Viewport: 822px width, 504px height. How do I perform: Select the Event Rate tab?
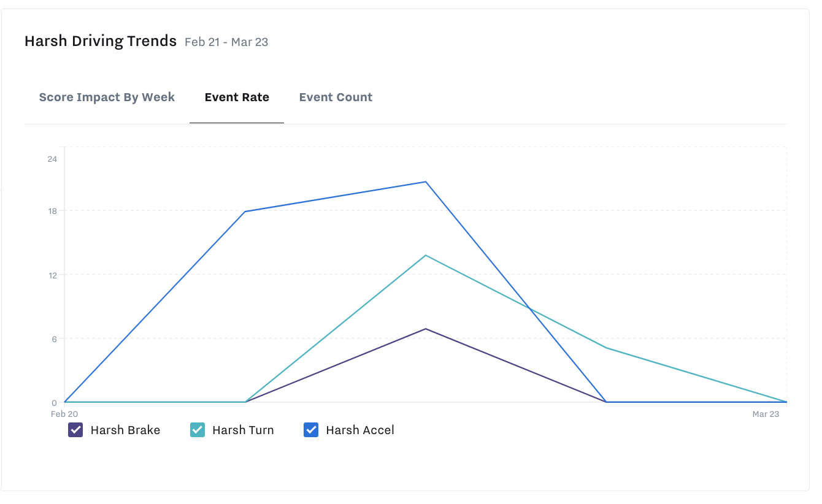coord(237,97)
